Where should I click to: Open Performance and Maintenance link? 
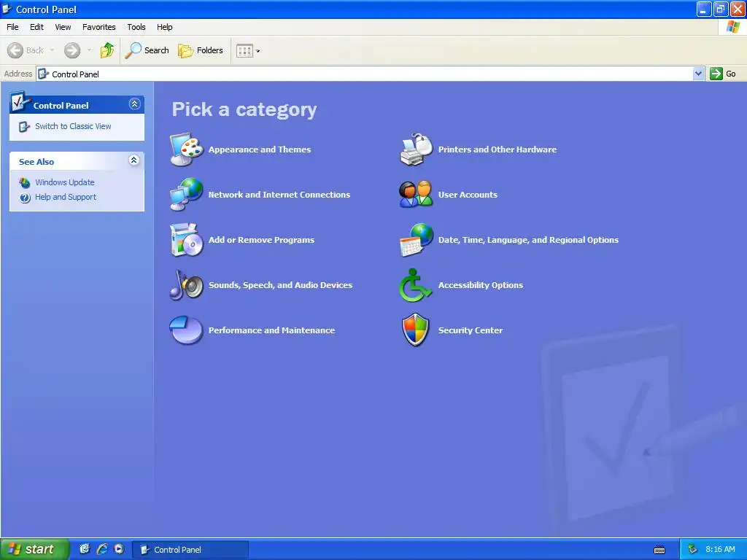[271, 330]
